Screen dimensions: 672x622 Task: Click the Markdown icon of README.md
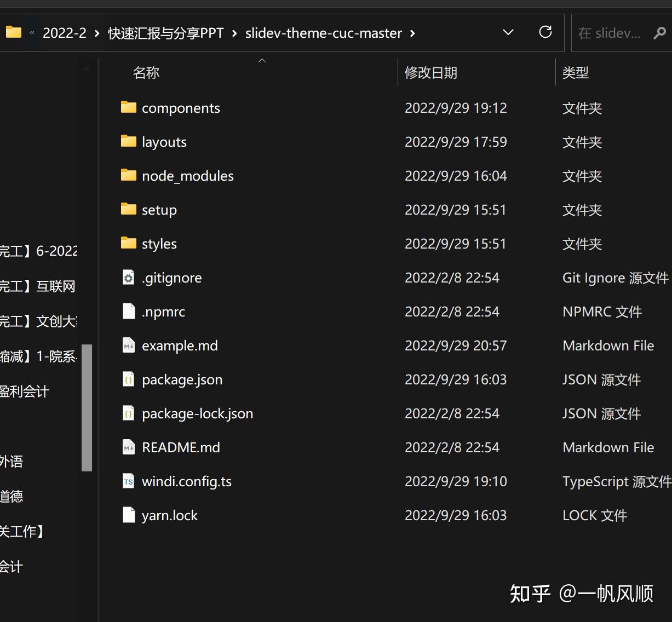(x=128, y=447)
